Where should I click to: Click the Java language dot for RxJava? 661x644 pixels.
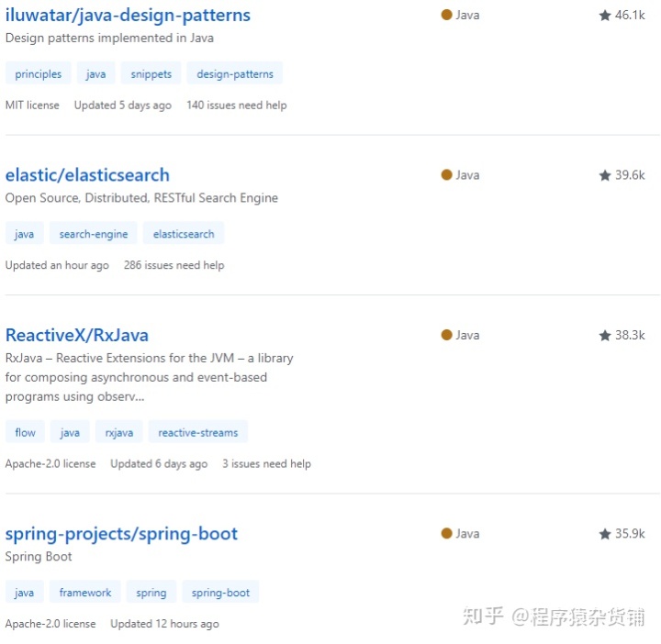(x=447, y=335)
